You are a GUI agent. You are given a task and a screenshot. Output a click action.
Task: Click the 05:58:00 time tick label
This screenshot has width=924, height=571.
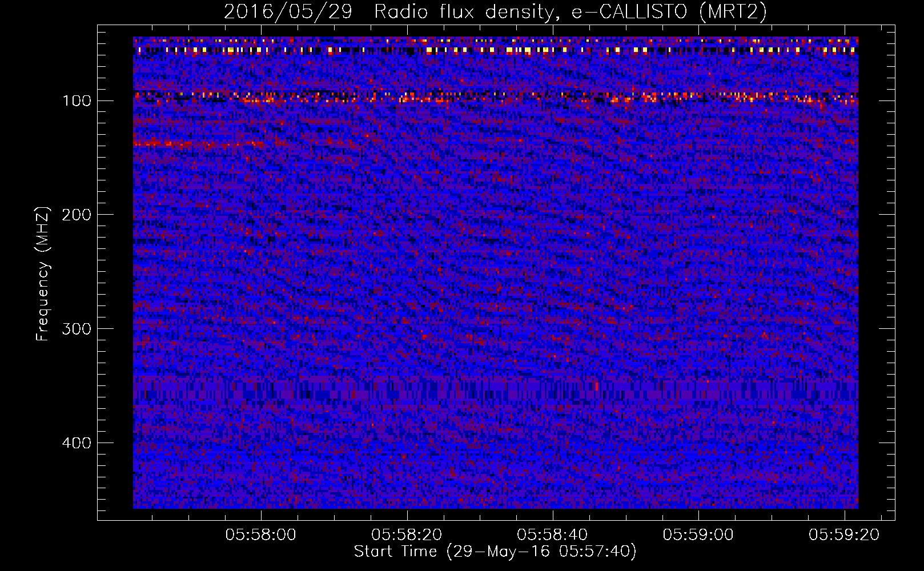(x=260, y=535)
